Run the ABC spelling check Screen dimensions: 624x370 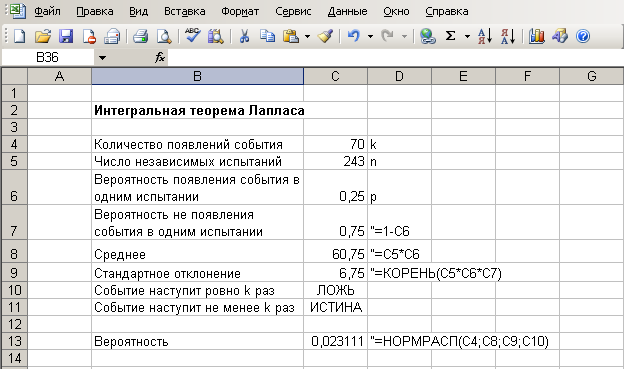(193, 35)
